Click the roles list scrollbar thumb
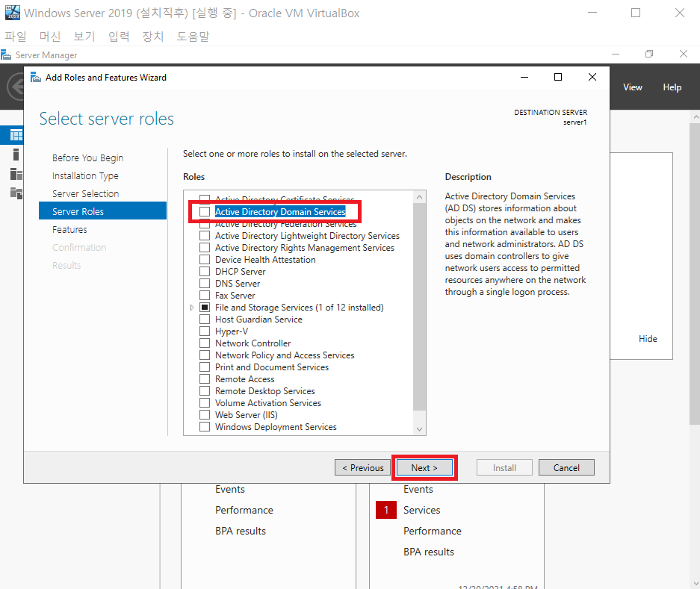This screenshot has height=589, width=700. [x=419, y=306]
